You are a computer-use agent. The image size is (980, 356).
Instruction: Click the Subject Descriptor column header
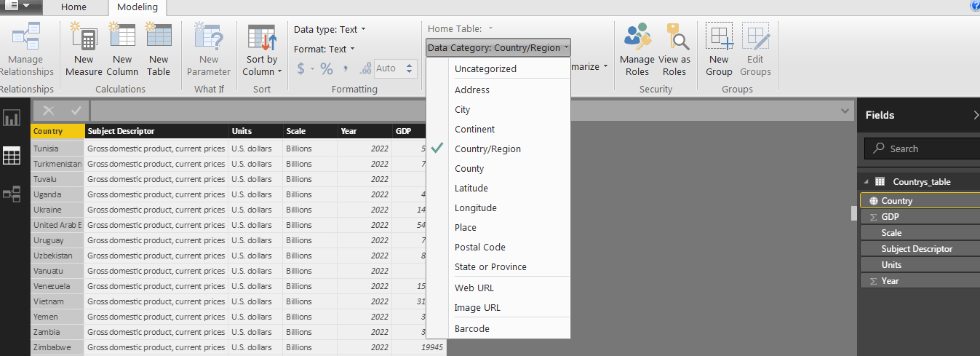(x=156, y=131)
